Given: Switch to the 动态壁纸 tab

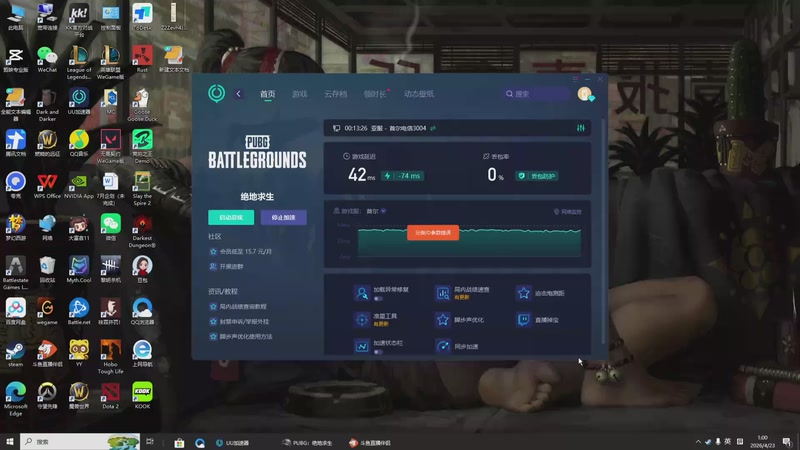Looking at the screenshot, I should tap(419, 94).
